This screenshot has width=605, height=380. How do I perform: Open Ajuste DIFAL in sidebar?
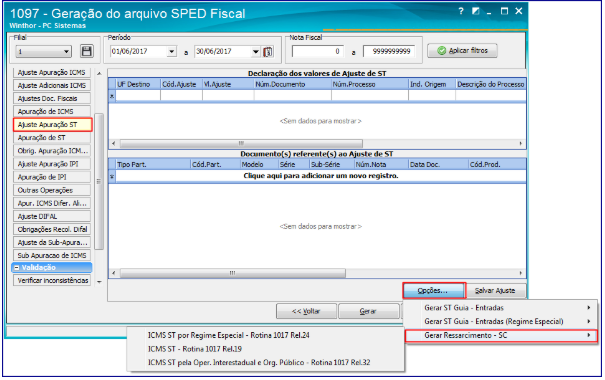point(52,216)
